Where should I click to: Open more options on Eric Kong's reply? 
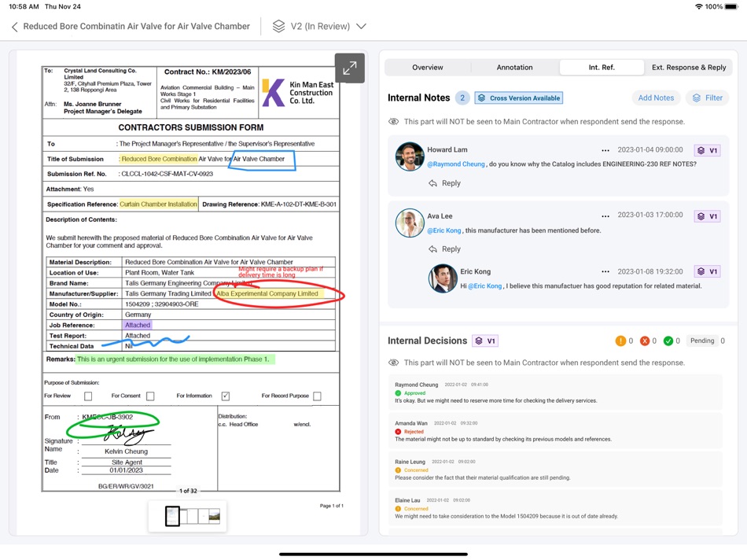pyautogui.click(x=605, y=271)
